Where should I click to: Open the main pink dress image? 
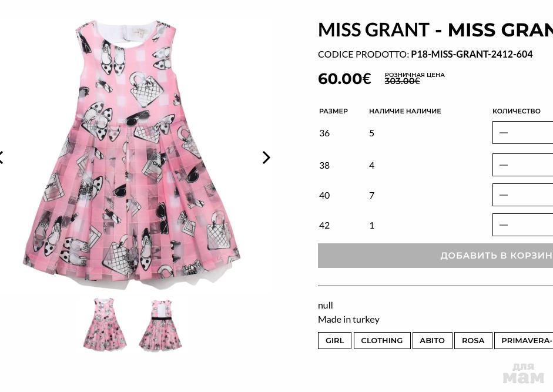[x=132, y=153]
